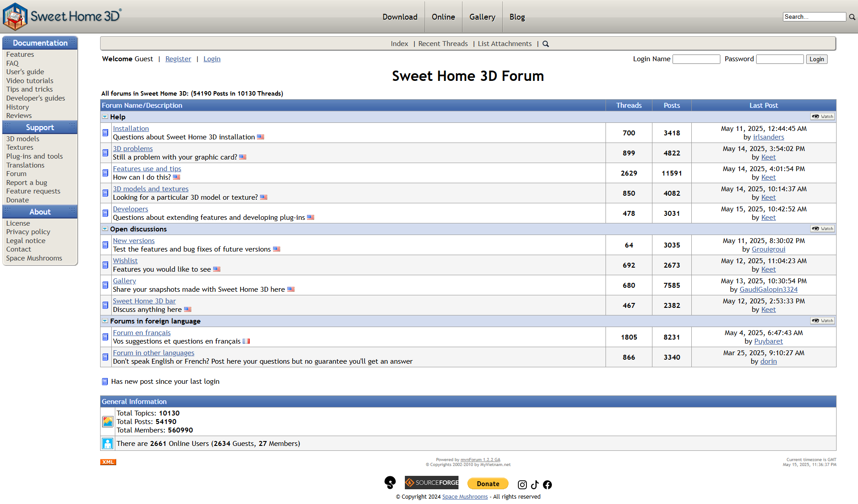Click the Developers forum folder icon
This screenshot has height=504, width=858.
105,214
